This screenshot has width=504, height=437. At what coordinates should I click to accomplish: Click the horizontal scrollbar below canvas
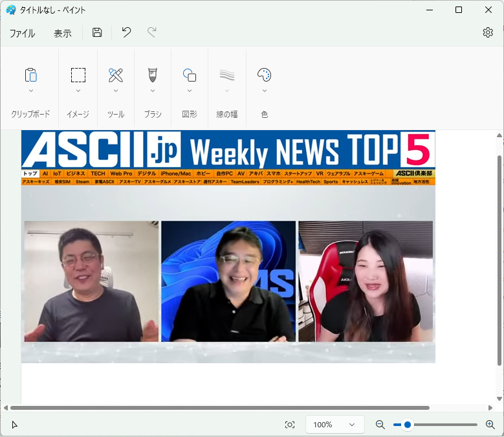[x=220, y=408]
